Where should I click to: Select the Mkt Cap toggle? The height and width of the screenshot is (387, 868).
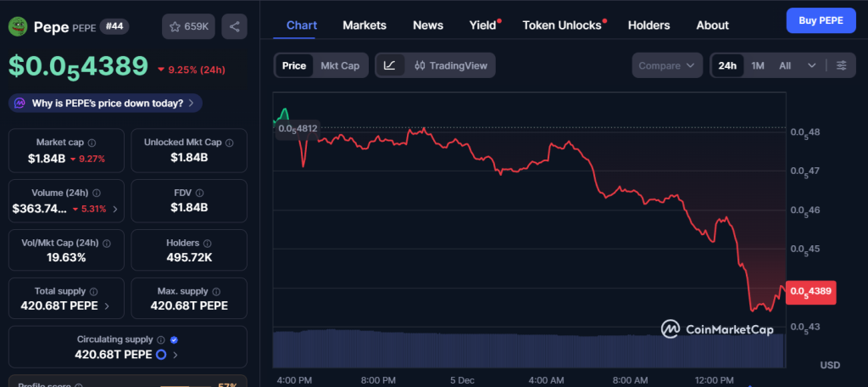[340, 65]
